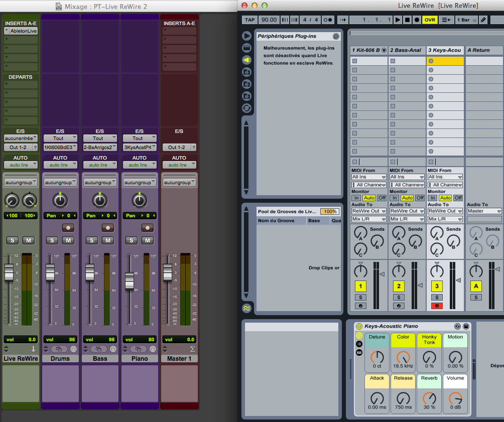Open the 1Kt606BdE3 output selector
Viewport: 504px width, 422px height.
(x=60, y=148)
